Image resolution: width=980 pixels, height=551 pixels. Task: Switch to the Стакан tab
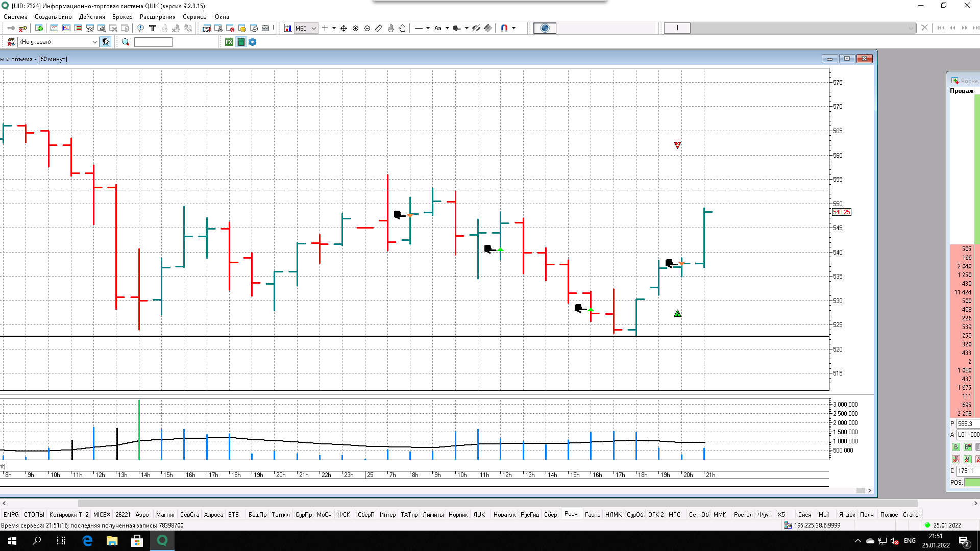pyautogui.click(x=912, y=515)
